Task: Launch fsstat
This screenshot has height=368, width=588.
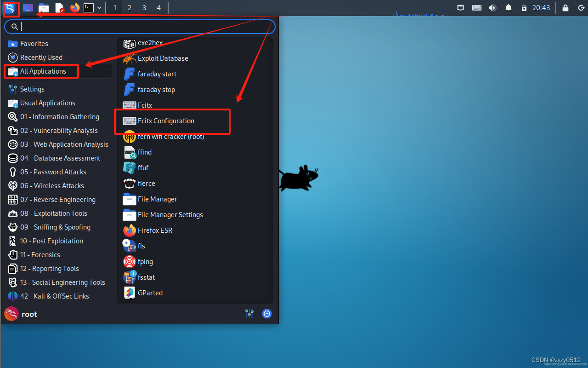Action: click(195, 277)
